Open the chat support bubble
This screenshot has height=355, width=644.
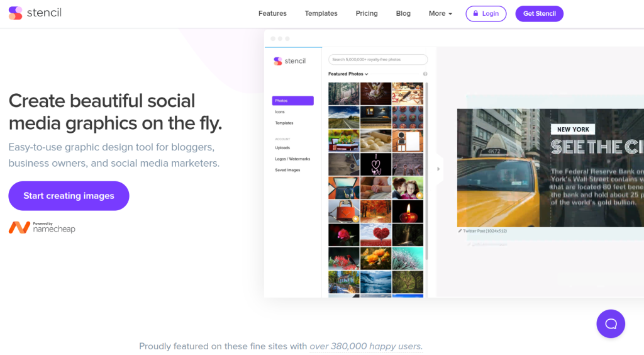pos(611,324)
